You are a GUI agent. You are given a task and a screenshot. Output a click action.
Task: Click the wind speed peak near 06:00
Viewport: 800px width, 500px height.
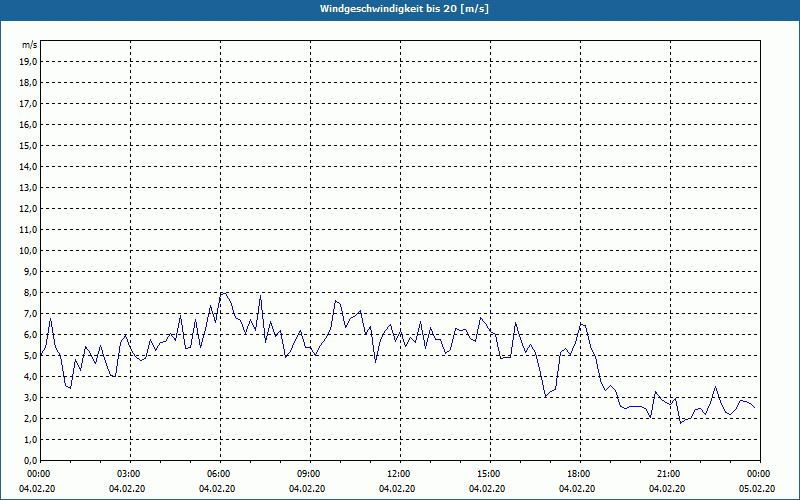point(223,293)
